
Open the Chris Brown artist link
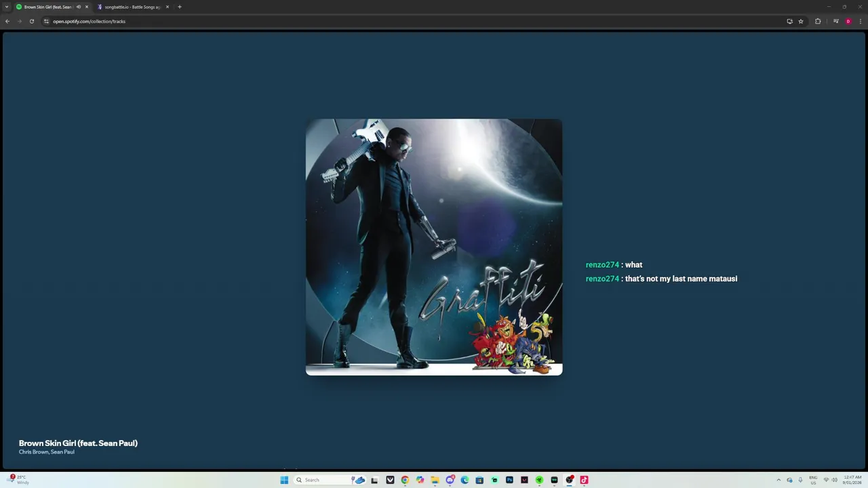pyautogui.click(x=33, y=452)
